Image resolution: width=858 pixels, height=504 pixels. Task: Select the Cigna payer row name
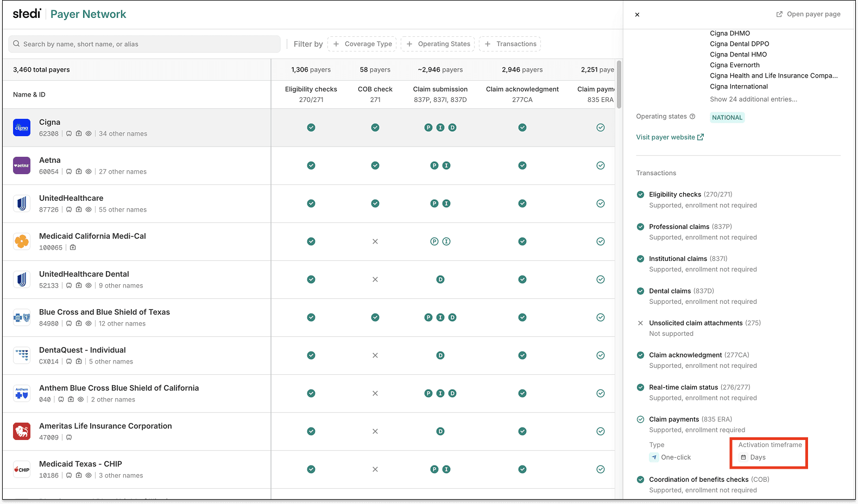coord(49,122)
